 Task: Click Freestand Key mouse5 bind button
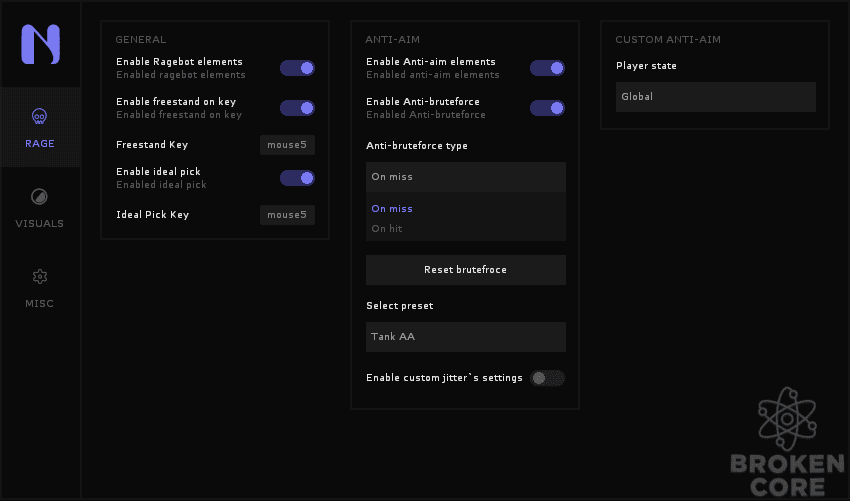287,145
